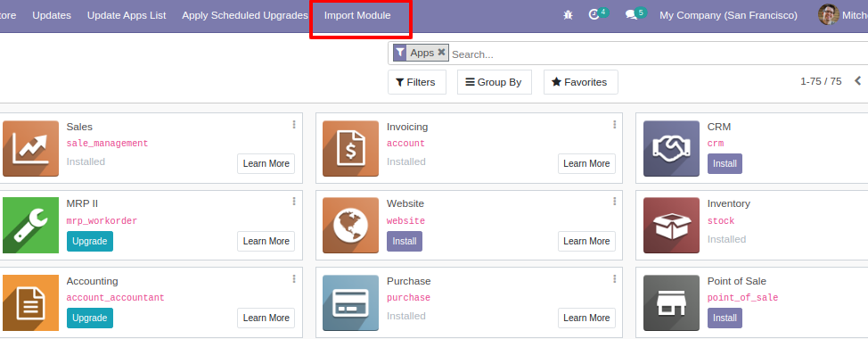Viewport: 868px width, 339px height.
Task: Open the user avatar menu
Action: point(829,15)
